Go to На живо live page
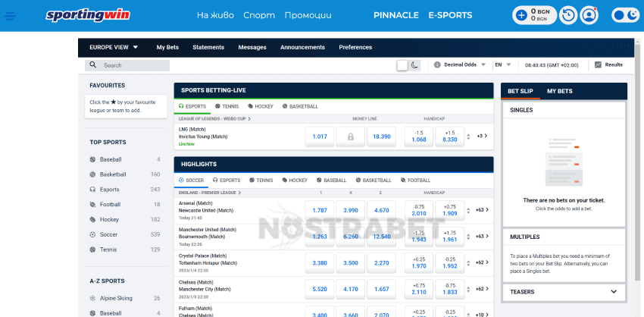This screenshot has width=644, height=317. click(x=215, y=16)
